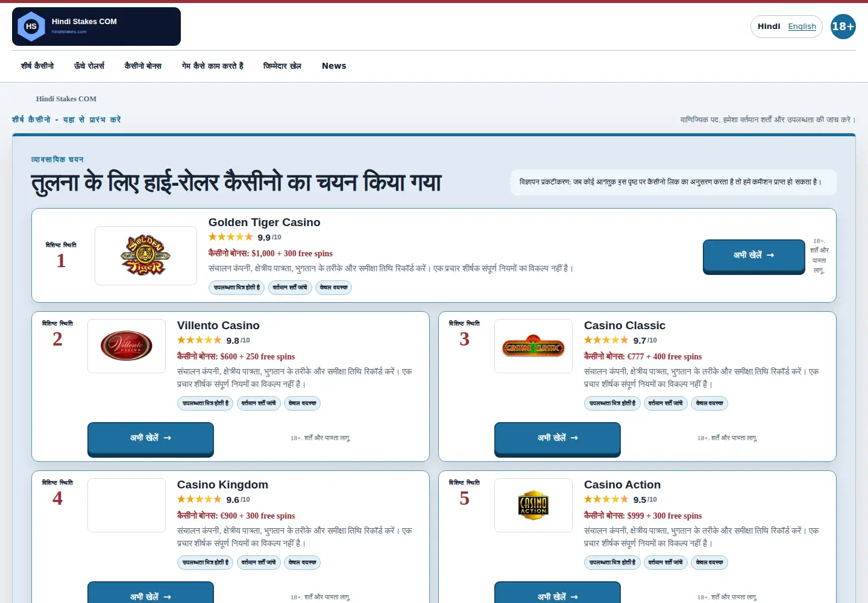Open the News menu item
The image size is (868, 603).
pos(334,66)
